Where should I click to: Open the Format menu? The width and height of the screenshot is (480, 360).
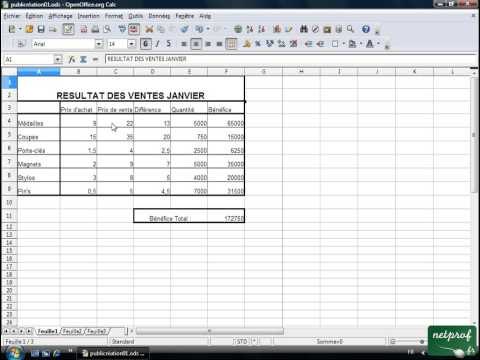[x=114, y=16]
